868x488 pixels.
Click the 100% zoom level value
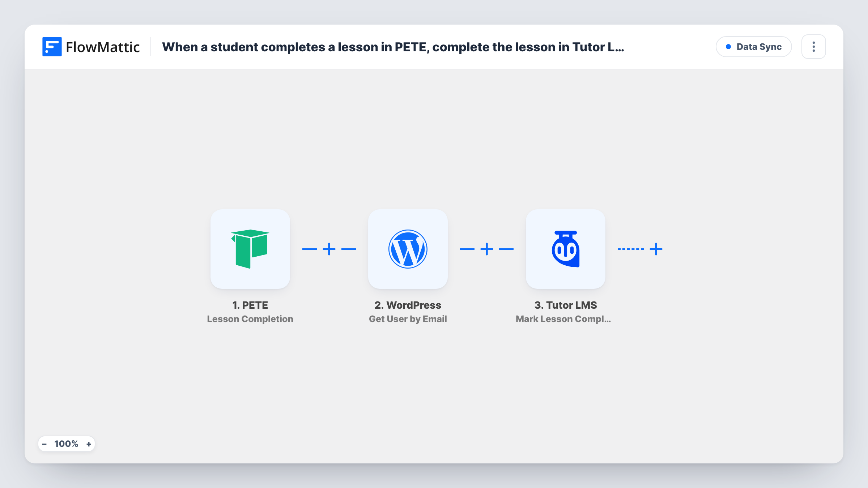pos(66,444)
